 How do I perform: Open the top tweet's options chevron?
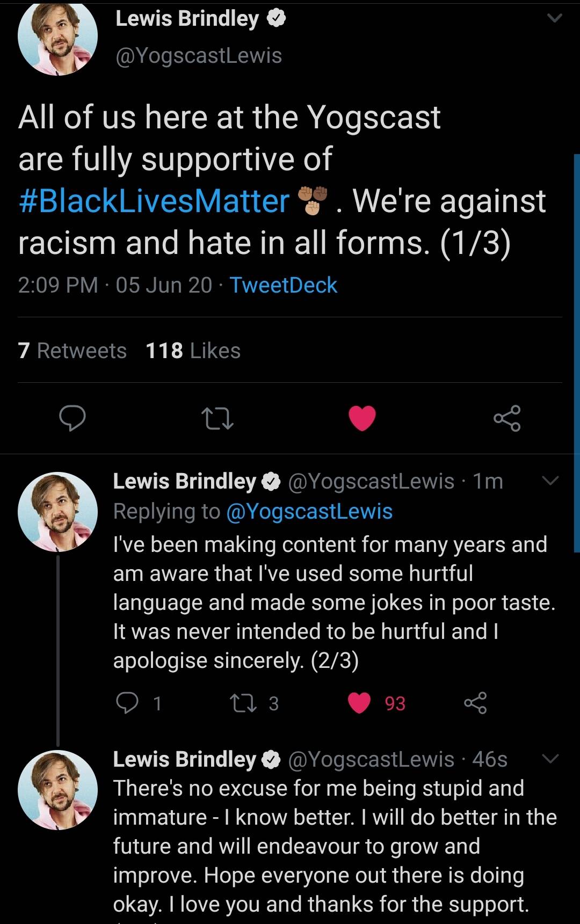(x=554, y=17)
